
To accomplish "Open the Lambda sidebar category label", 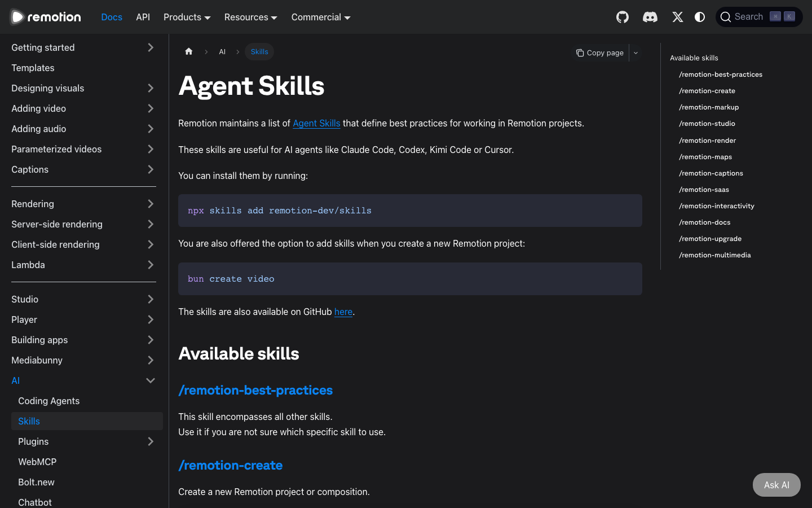I will (x=28, y=265).
